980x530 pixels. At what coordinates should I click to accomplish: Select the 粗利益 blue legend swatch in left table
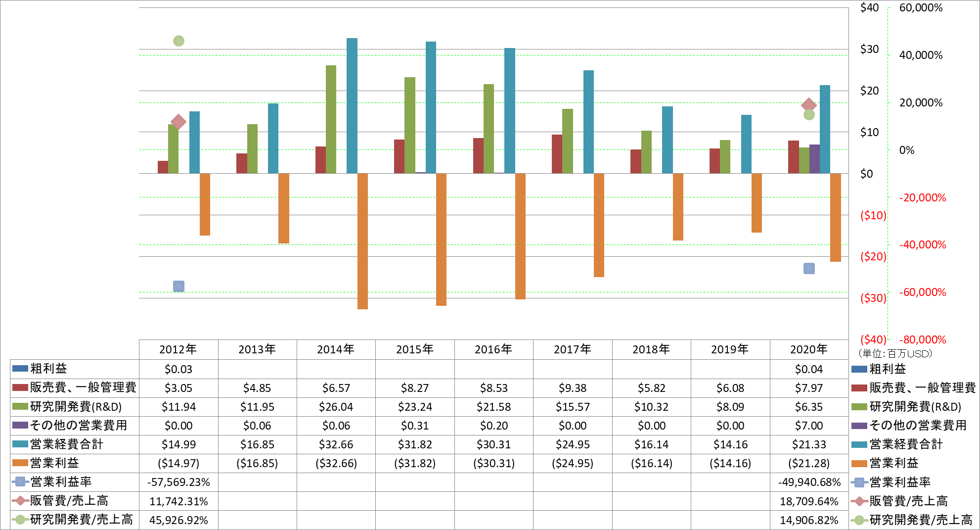coord(20,369)
